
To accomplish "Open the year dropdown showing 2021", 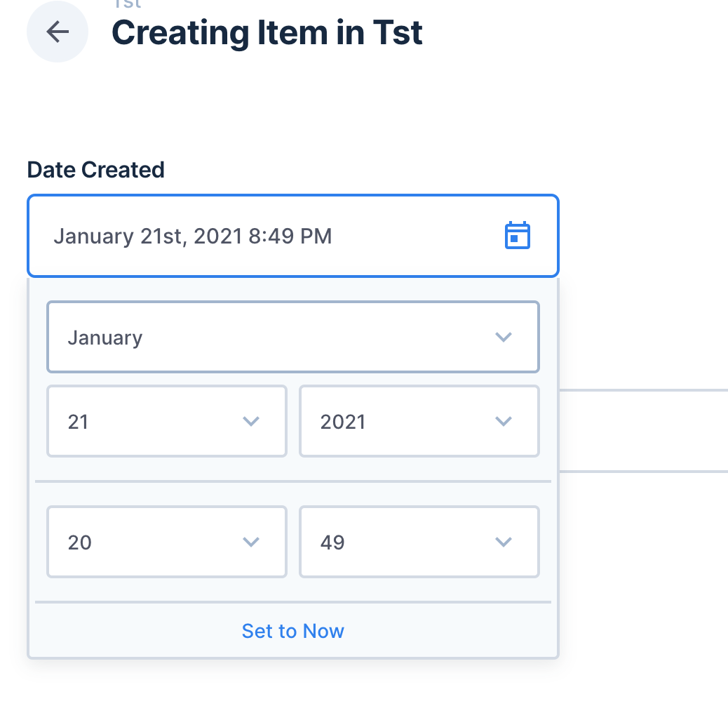I will tap(419, 421).
